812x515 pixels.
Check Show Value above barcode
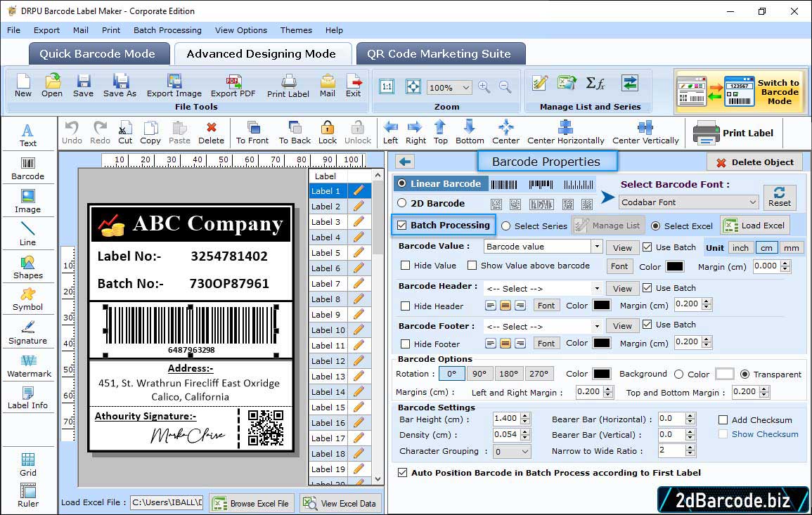coord(472,266)
